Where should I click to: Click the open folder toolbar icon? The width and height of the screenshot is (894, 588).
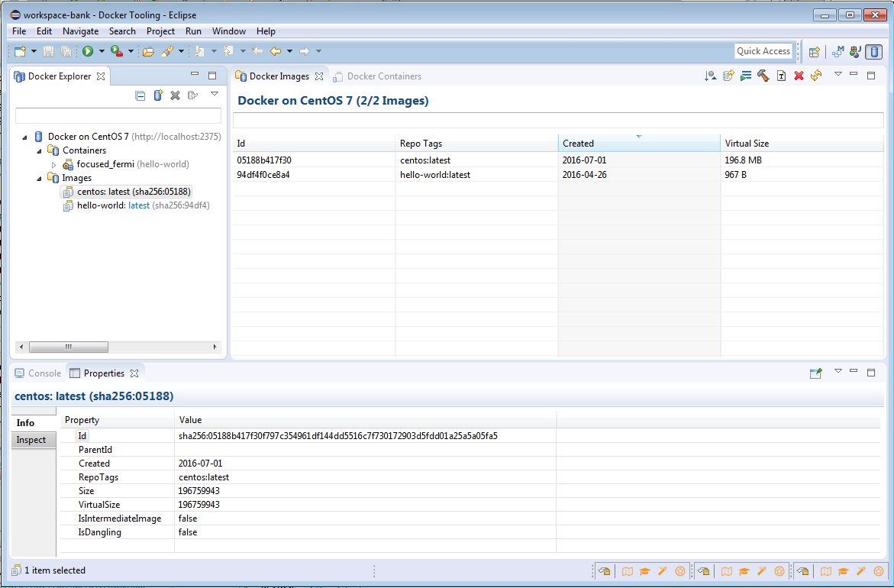(x=148, y=51)
